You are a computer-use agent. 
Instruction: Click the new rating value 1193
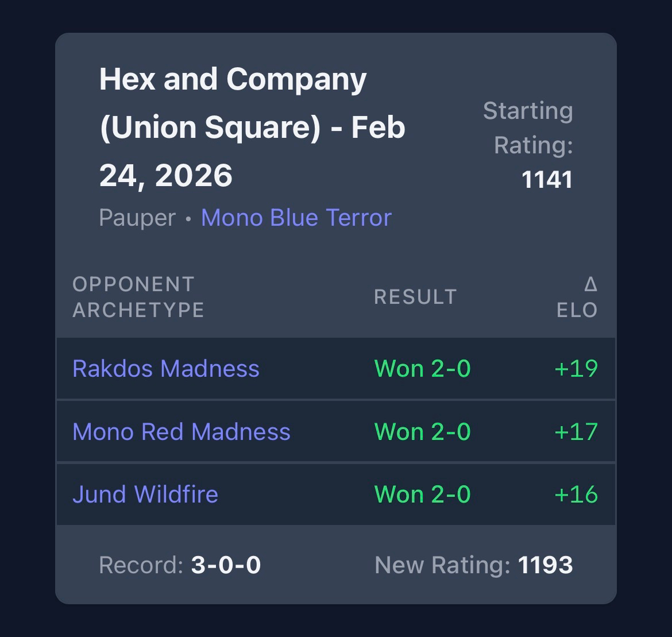(545, 565)
